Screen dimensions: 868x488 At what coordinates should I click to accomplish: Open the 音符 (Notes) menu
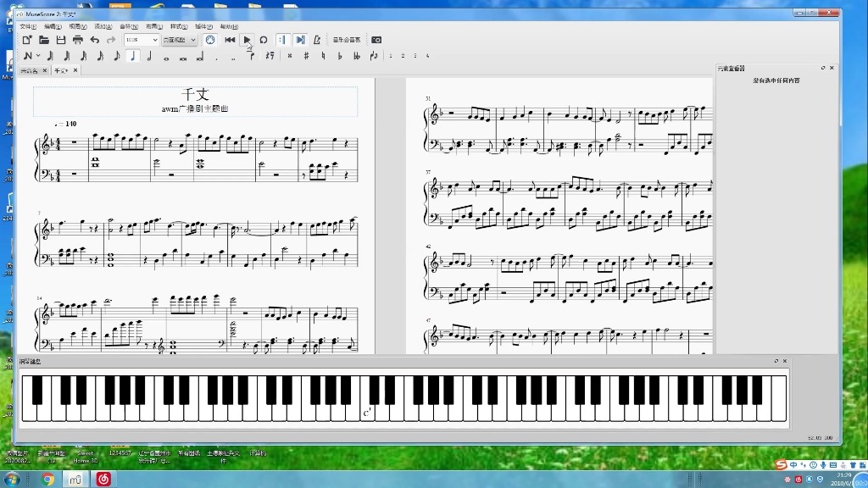[x=129, y=26]
